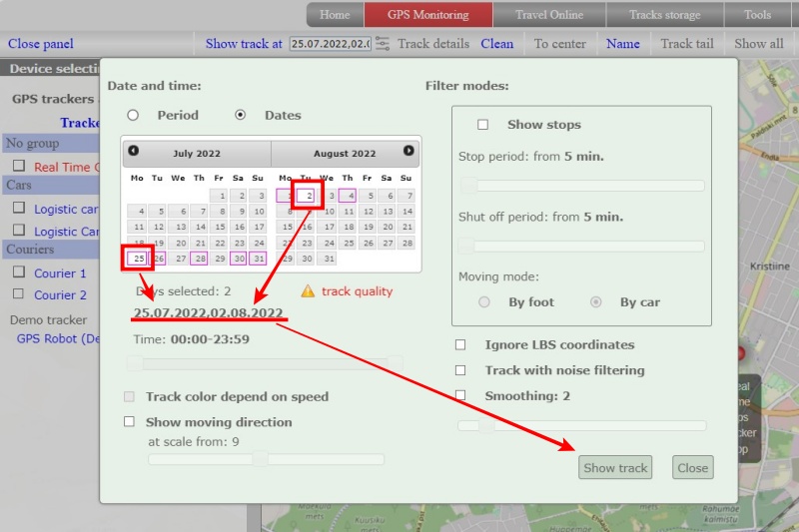
Task: Select July 31 date cell
Action: point(257,259)
